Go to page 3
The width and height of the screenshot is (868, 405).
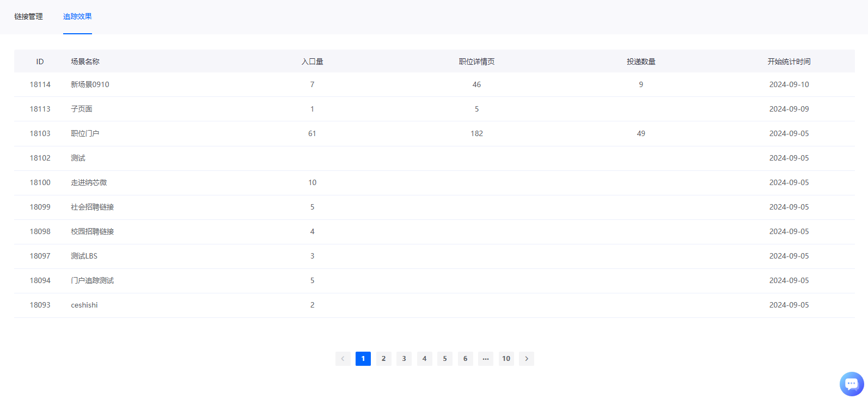(x=404, y=359)
